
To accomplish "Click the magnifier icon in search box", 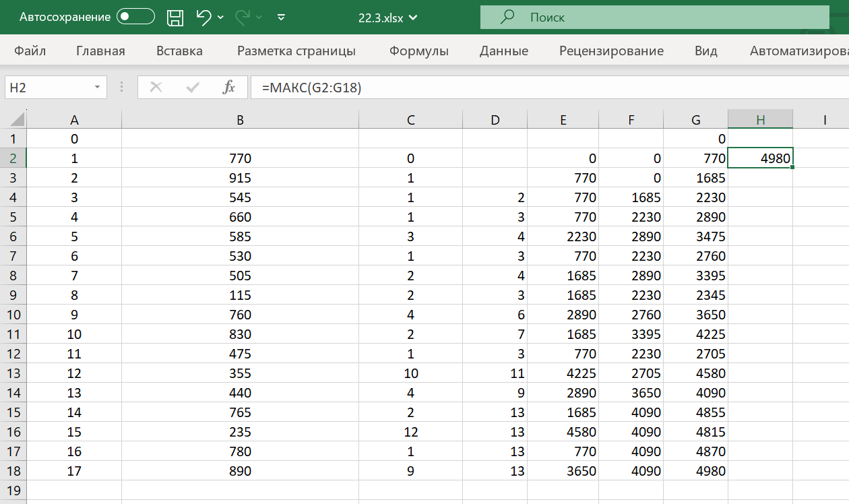I will tap(508, 18).
